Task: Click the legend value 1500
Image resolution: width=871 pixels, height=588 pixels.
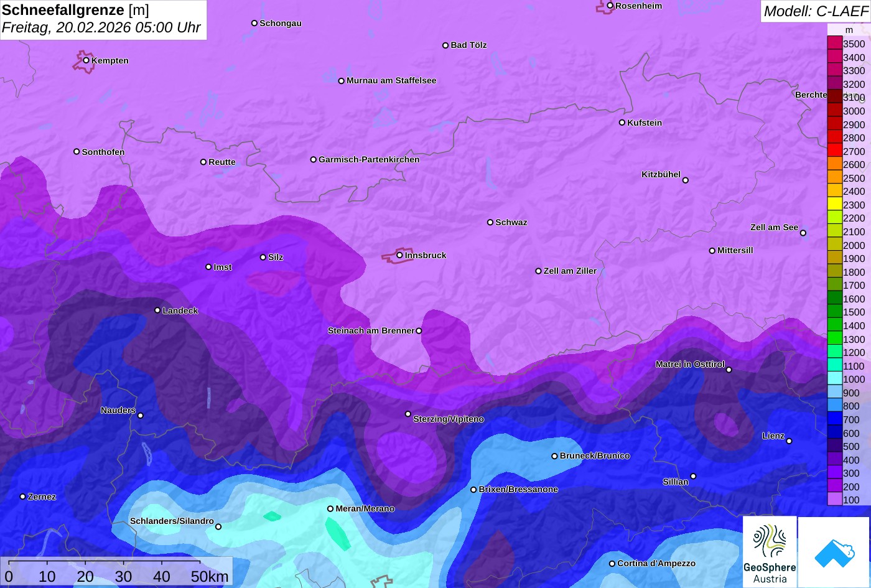Action: [x=854, y=312]
